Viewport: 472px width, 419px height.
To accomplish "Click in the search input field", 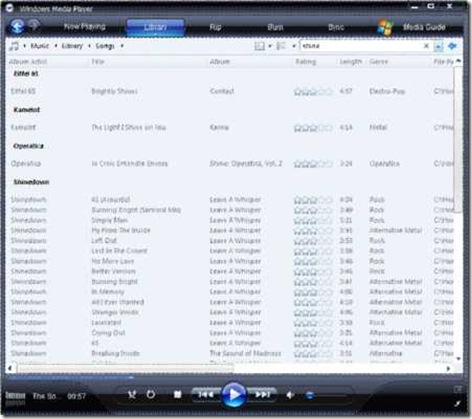I will coord(361,46).
